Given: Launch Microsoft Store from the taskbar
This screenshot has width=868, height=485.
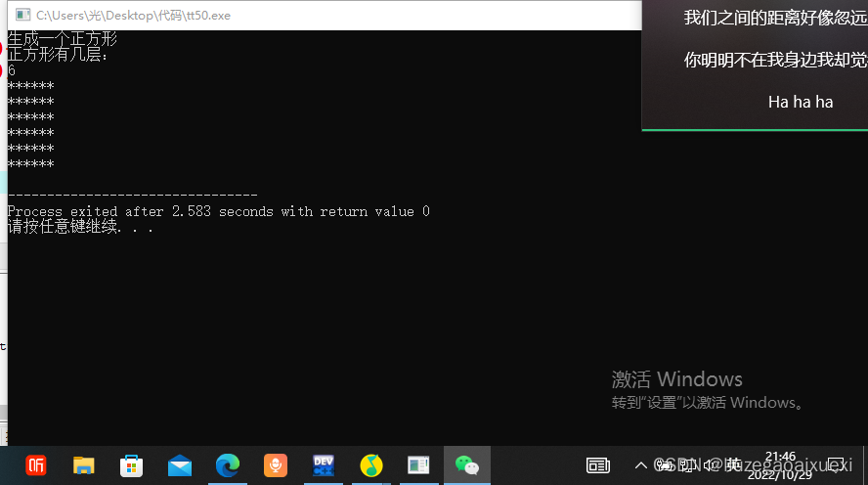Looking at the screenshot, I should [x=131, y=465].
